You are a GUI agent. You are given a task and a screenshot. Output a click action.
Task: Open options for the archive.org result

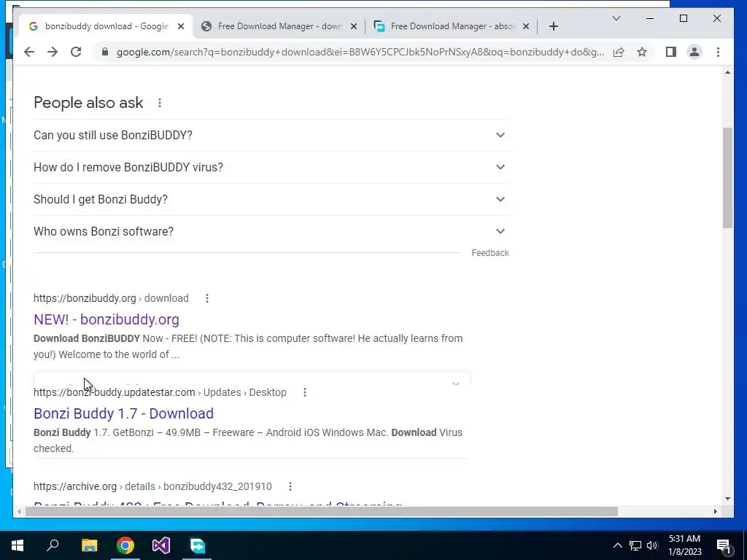(x=290, y=486)
